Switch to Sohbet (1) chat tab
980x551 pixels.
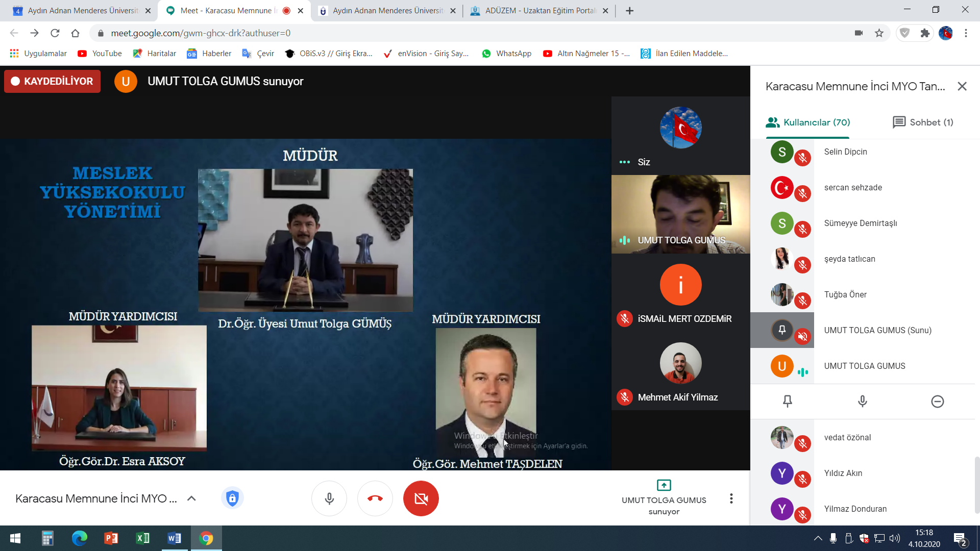923,122
